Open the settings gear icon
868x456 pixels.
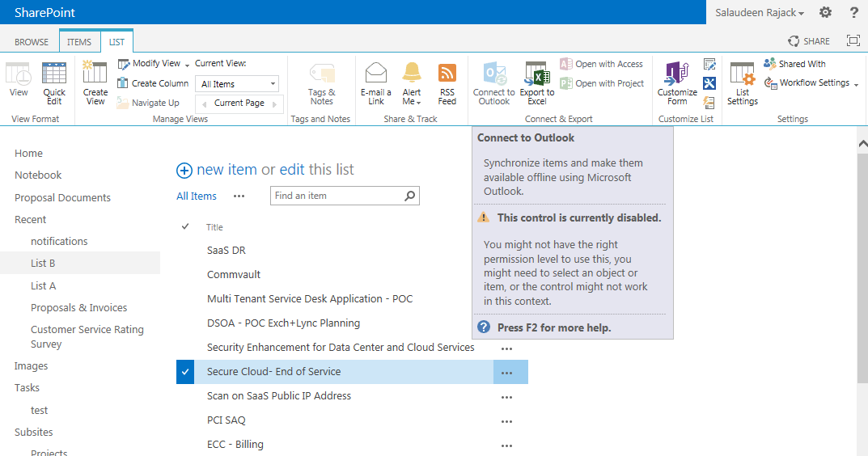[825, 12]
